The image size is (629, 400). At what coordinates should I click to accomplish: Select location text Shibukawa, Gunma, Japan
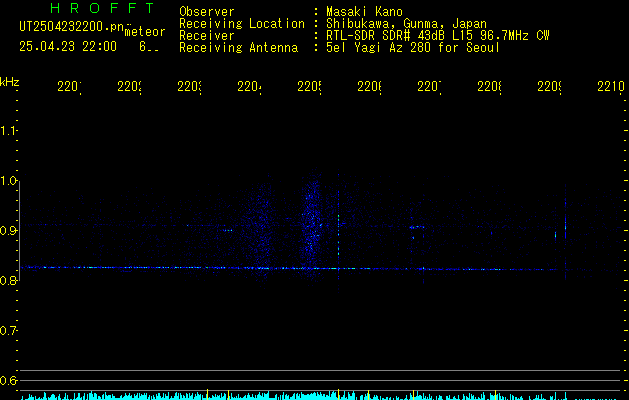coord(406,24)
